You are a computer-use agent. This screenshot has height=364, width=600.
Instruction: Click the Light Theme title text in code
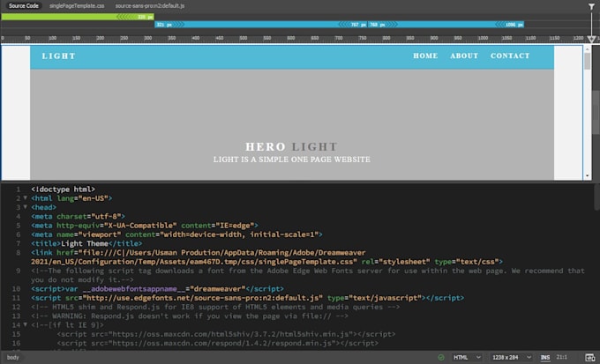[85, 243]
